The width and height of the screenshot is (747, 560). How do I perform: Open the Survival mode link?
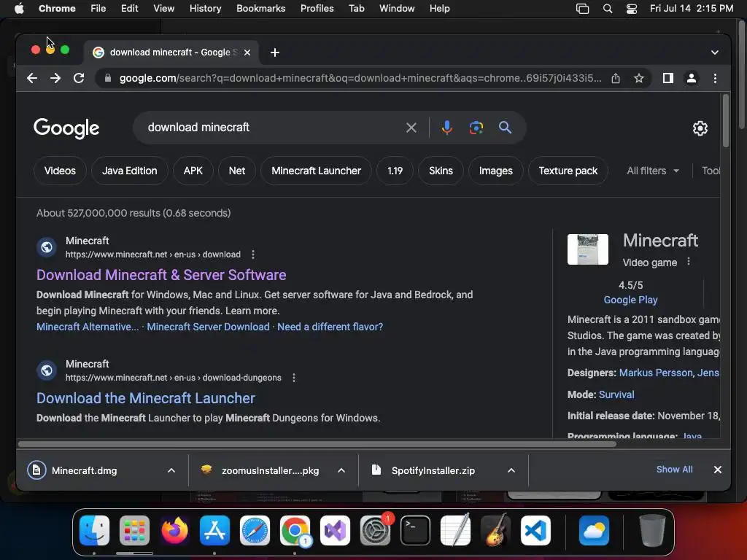pyautogui.click(x=616, y=394)
